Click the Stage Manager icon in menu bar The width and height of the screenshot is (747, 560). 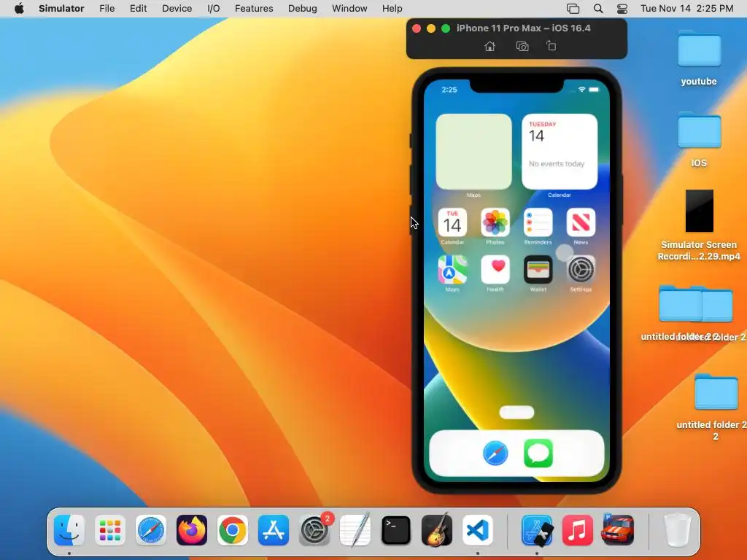coord(573,9)
